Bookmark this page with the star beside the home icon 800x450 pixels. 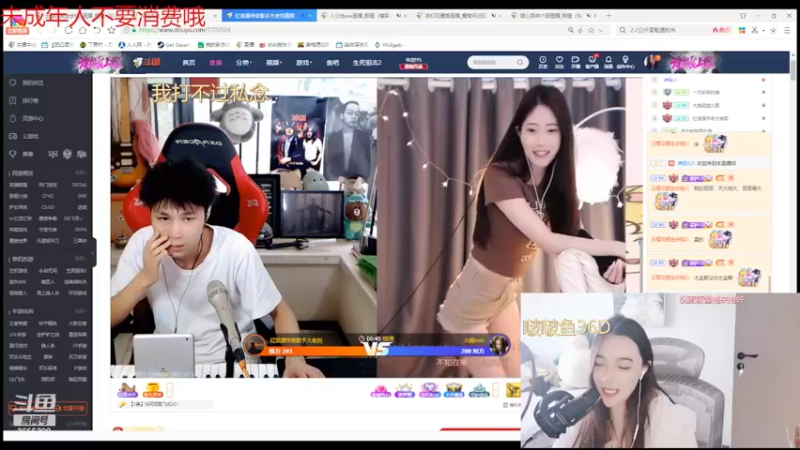coord(111,30)
